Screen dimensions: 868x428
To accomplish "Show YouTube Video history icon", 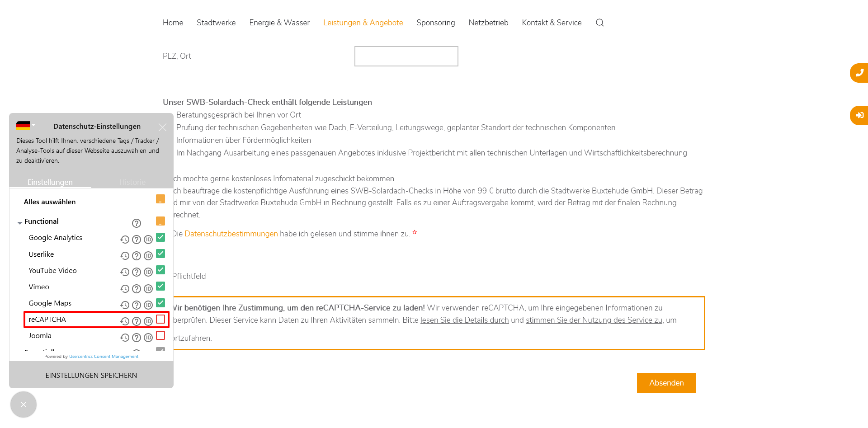I will (125, 272).
